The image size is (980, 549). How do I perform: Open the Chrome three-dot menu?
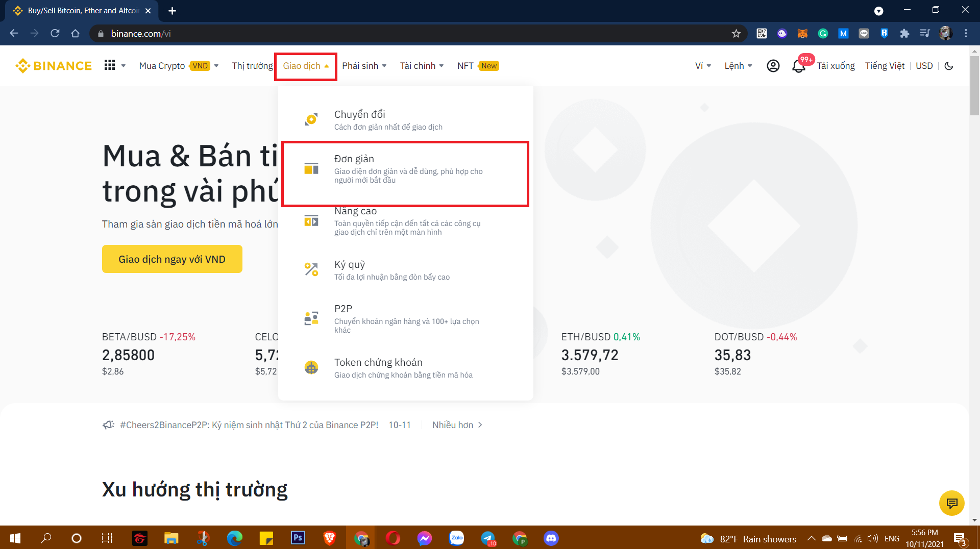966,34
